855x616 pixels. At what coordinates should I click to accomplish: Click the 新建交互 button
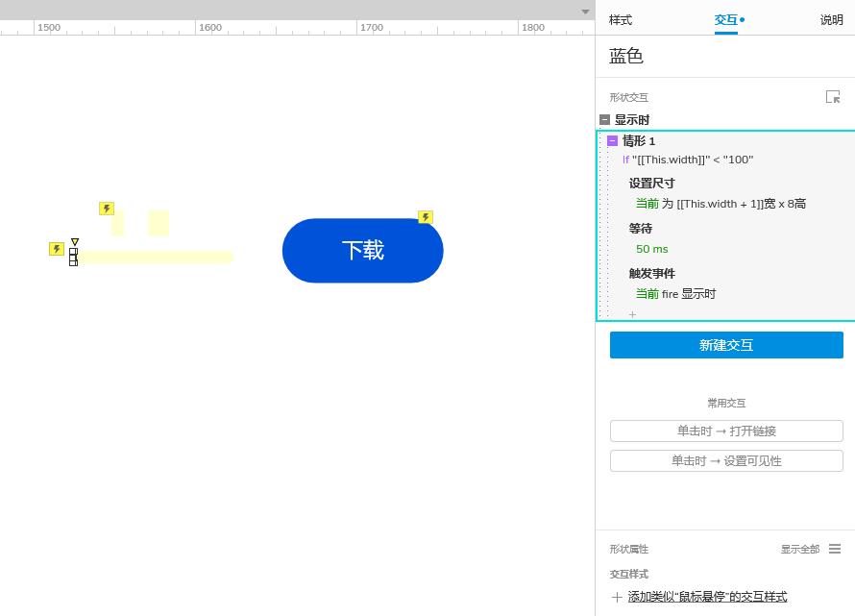point(726,345)
